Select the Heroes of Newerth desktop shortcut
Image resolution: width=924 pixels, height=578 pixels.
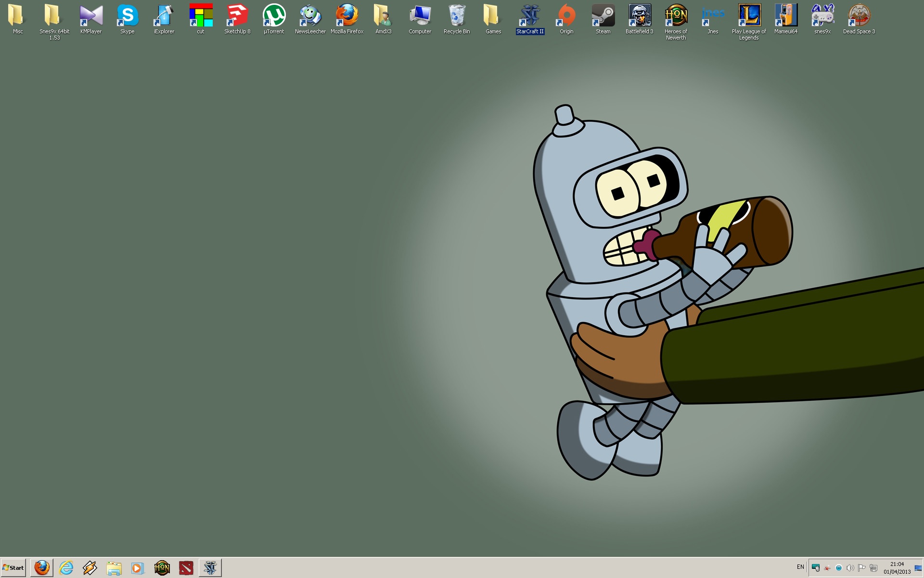tap(676, 16)
